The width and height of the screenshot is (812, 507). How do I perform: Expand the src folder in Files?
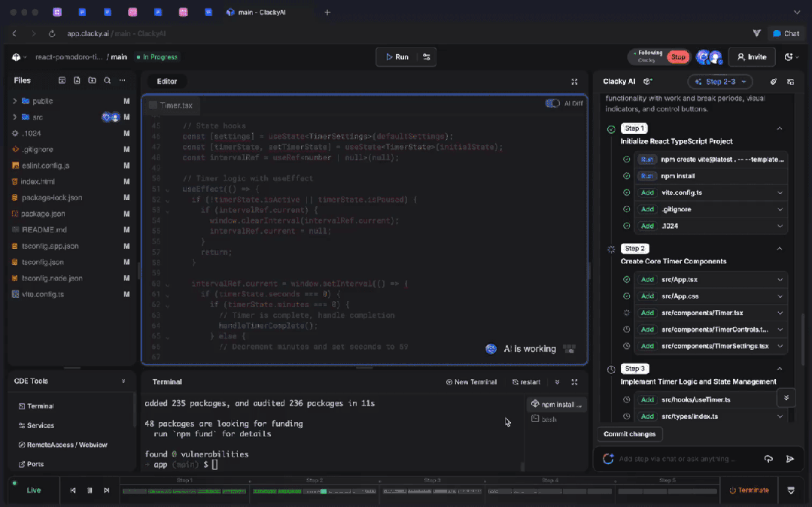pyautogui.click(x=14, y=117)
